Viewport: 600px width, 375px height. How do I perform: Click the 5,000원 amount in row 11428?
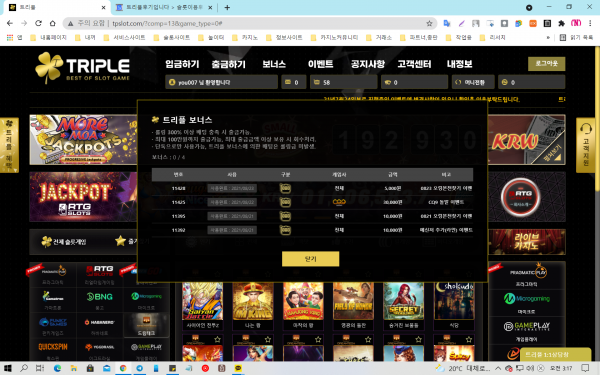point(393,188)
